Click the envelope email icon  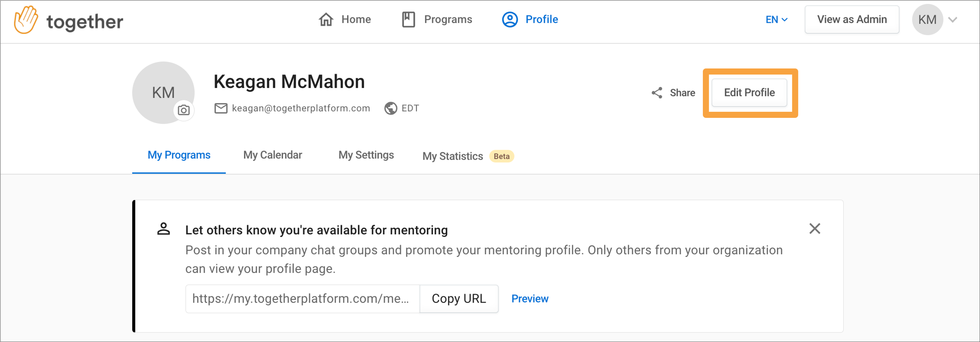[221, 108]
